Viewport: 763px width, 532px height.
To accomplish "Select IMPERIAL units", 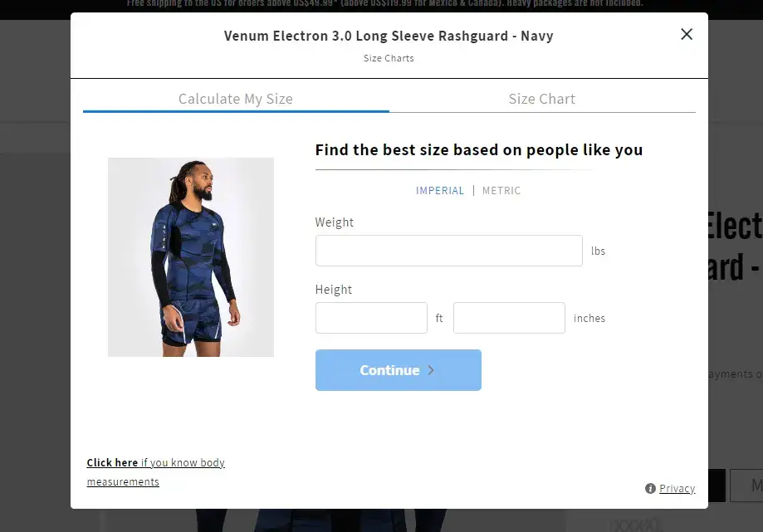I will click(440, 191).
